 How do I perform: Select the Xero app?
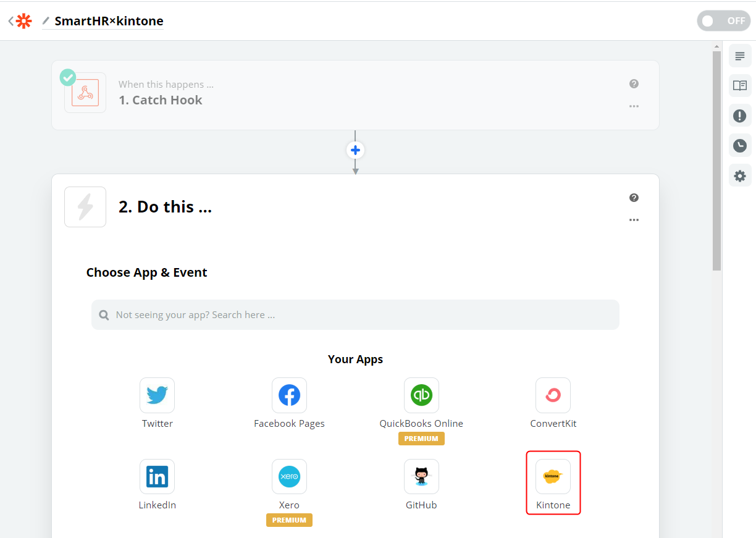(x=289, y=477)
